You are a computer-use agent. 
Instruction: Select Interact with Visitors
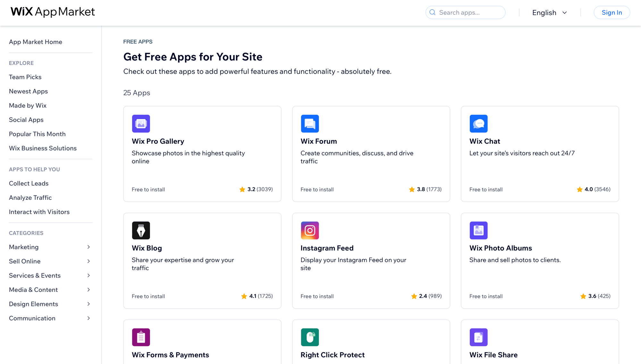(x=39, y=212)
